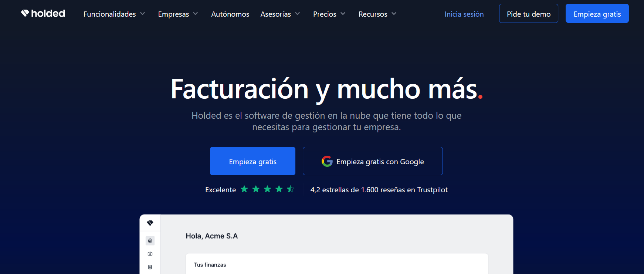Click Empieza gratis con Google button
This screenshot has height=274, width=644.
[373, 161]
